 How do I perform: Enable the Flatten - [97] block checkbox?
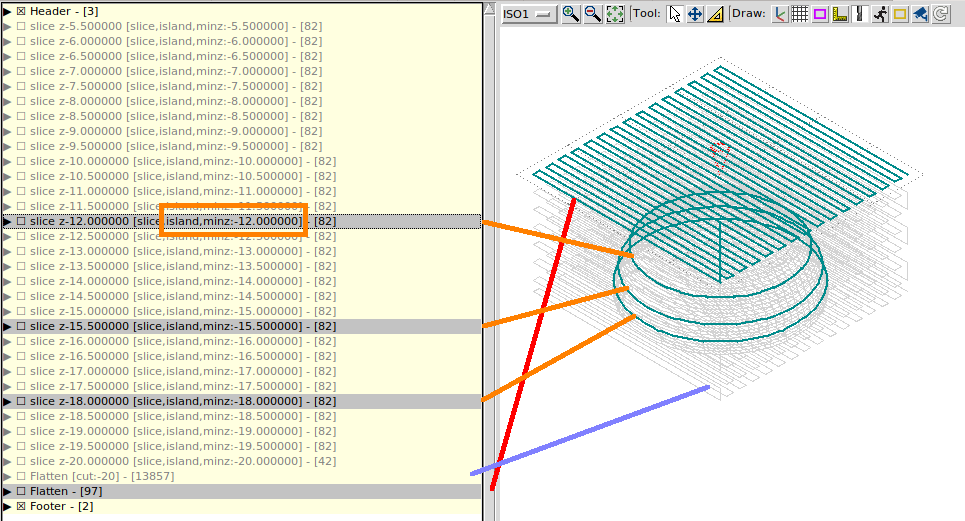(21, 491)
